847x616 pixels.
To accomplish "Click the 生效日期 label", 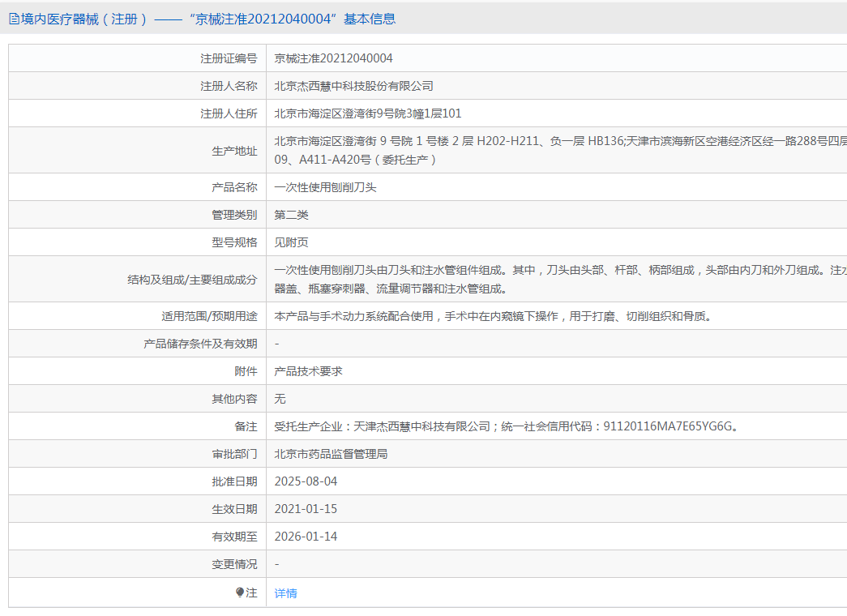I will (x=234, y=509).
